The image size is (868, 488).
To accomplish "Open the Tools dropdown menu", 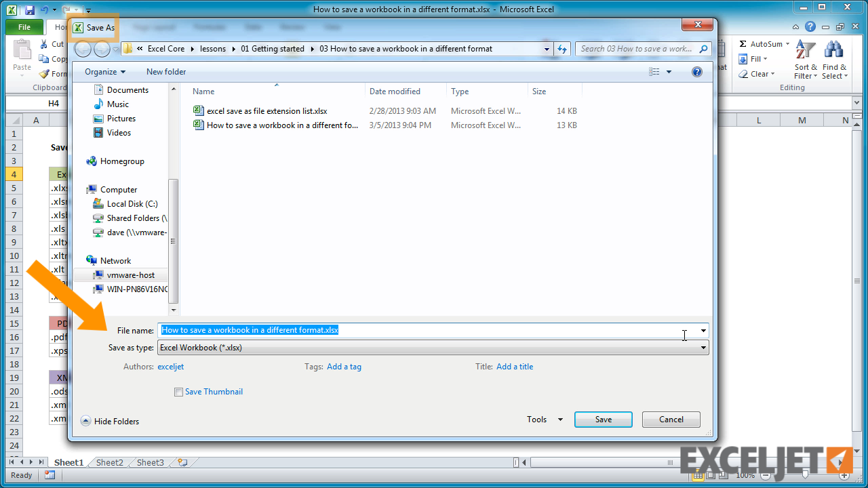I will (x=545, y=420).
